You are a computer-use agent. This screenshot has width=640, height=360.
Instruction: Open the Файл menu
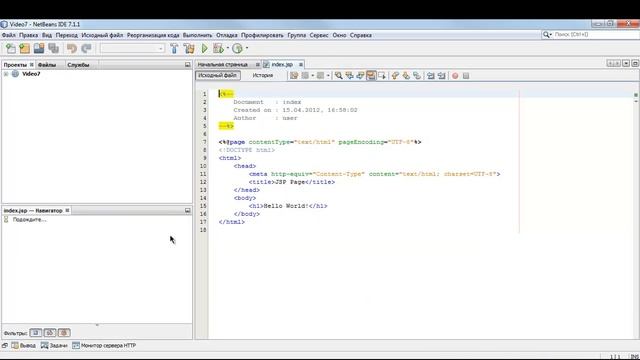[x=8, y=35]
